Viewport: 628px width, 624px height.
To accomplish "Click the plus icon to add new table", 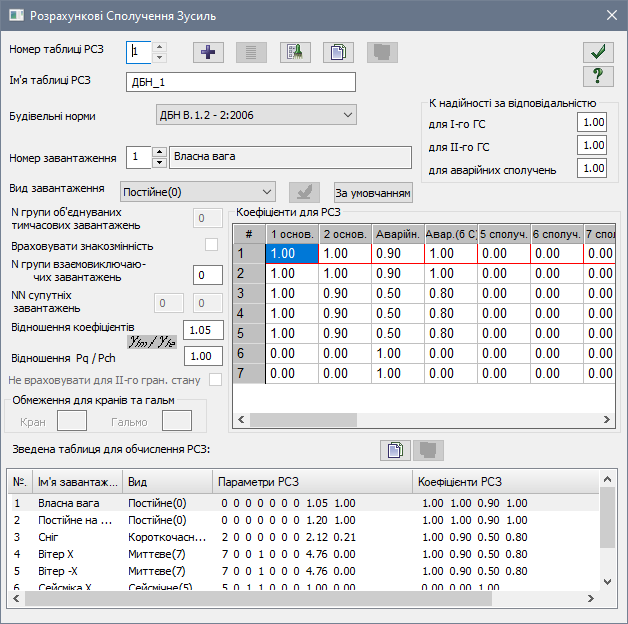I will pyautogui.click(x=207, y=51).
